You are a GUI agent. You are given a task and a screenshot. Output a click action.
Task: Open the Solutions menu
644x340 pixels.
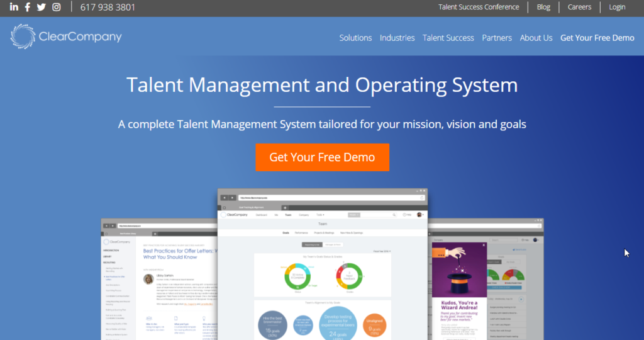[355, 38]
